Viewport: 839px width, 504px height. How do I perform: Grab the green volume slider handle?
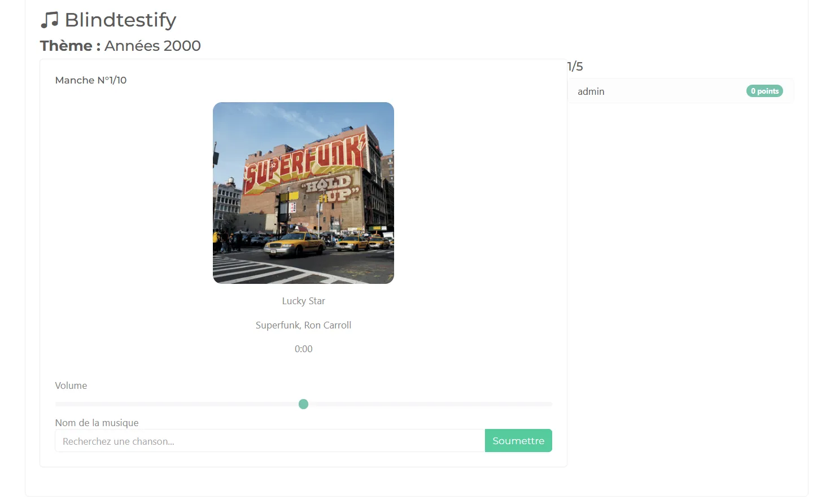pos(303,404)
